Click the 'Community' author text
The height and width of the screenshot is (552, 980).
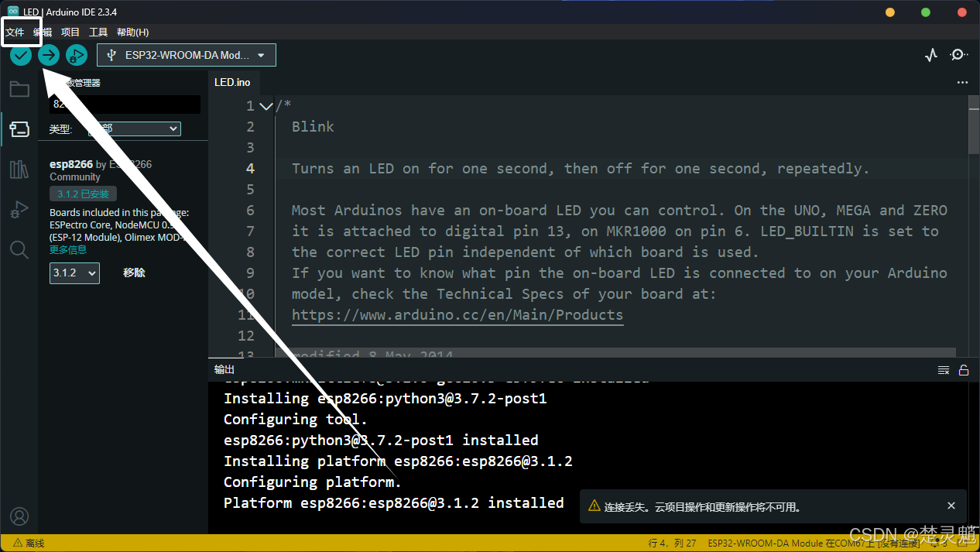(75, 177)
